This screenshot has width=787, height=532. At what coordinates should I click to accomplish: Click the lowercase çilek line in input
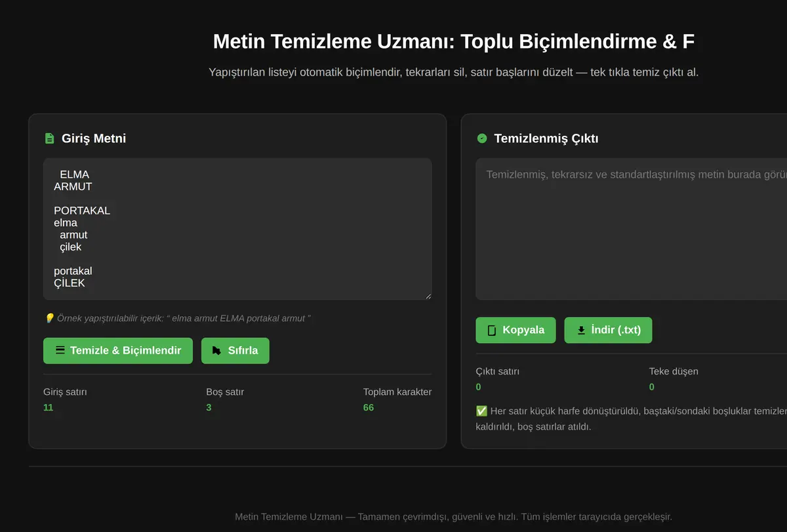(71, 247)
